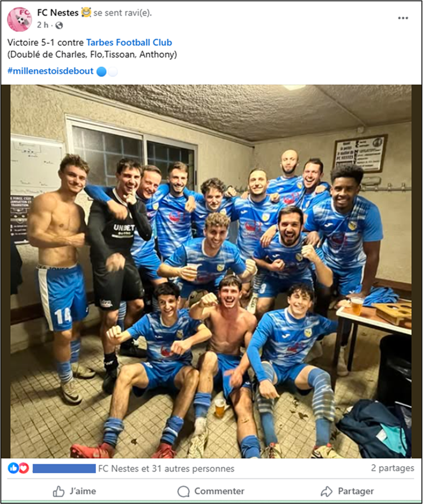
Task: Open the Tarbes Football Club link
Action: click(x=129, y=42)
